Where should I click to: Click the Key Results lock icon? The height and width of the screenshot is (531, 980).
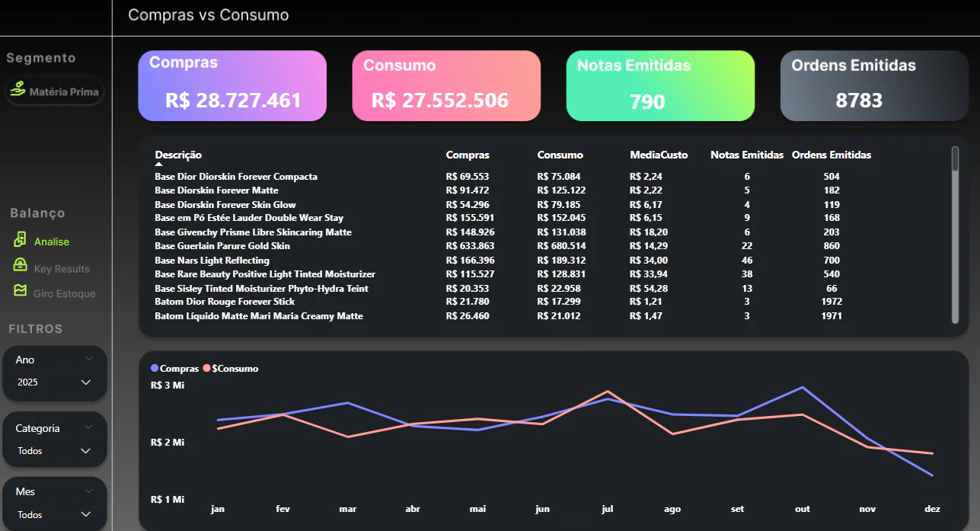pyautogui.click(x=21, y=265)
